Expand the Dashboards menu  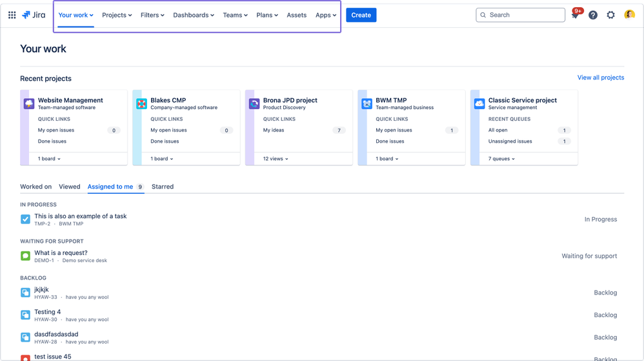[194, 15]
